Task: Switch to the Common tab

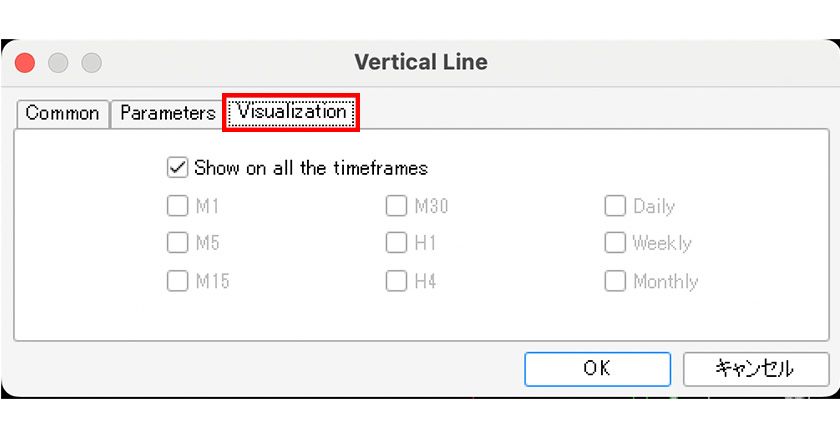Action: [62, 113]
